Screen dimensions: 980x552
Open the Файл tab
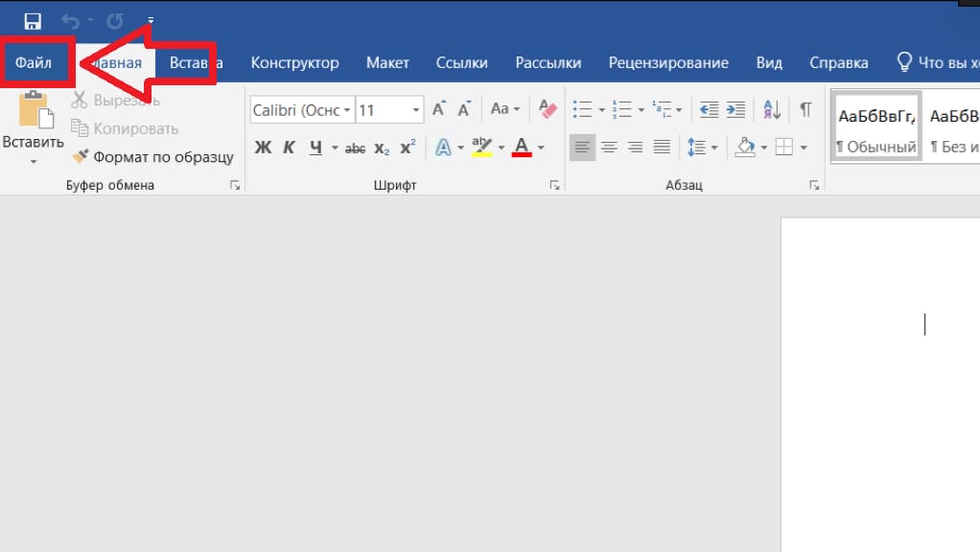[34, 63]
